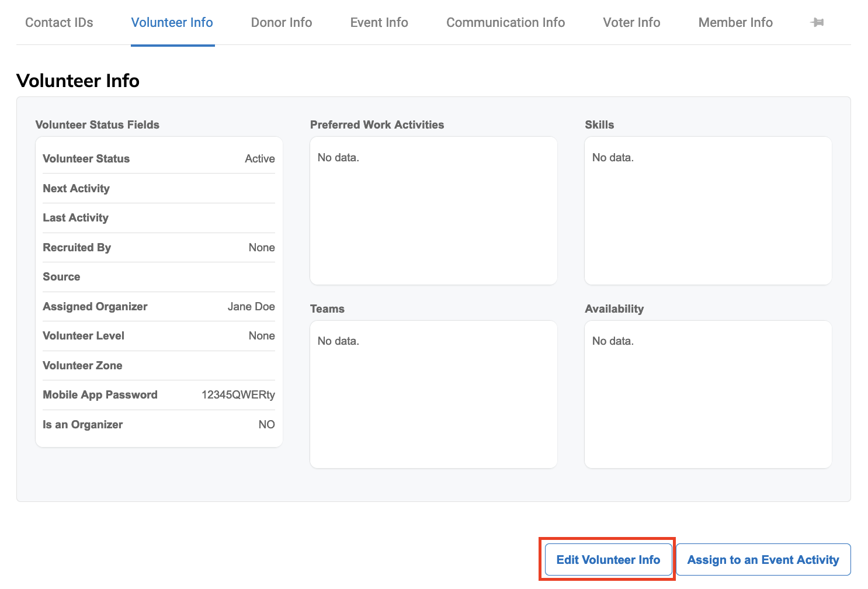Click the Last Activity row label
Image resolution: width=868 pixels, height=589 pixels.
coord(76,218)
